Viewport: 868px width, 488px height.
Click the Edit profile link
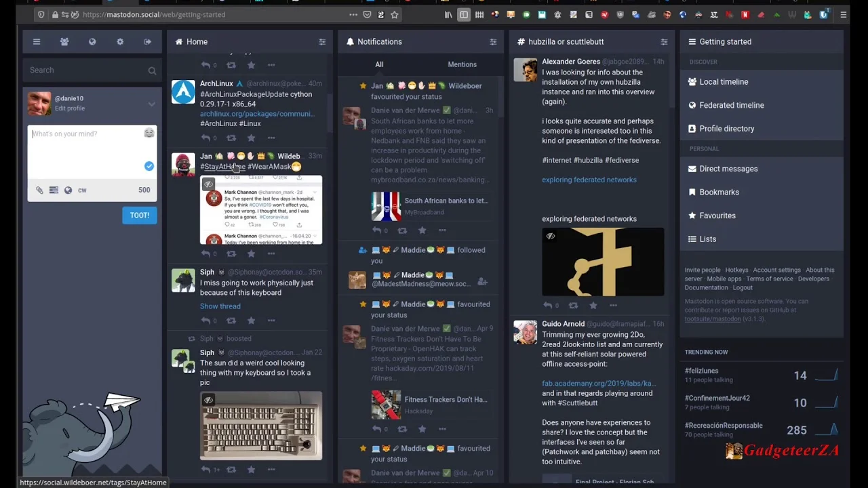pos(70,108)
